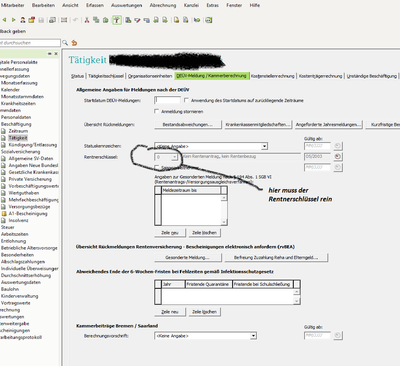The height and width of the screenshot is (366, 400).
Task: Click the orange reset arrow beside search
Action: (x=74, y=43)
